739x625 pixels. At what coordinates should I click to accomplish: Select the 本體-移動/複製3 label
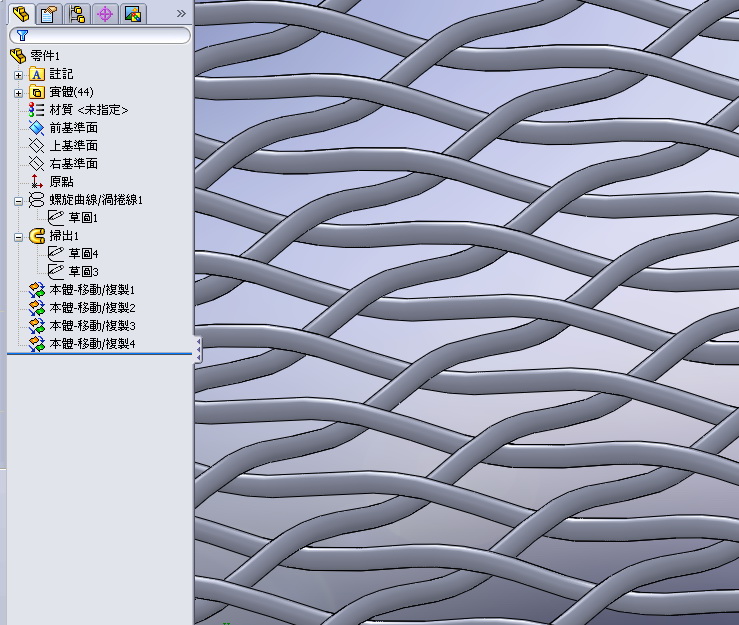pos(92,326)
